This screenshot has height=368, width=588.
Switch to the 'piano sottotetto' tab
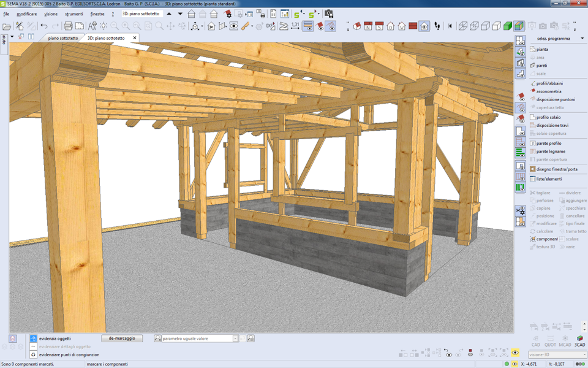pyautogui.click(x=63, y=38)
